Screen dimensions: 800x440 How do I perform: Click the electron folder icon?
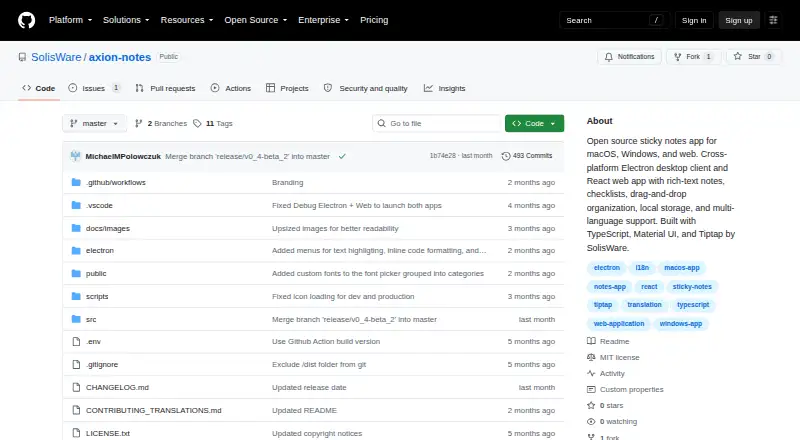click(76, 251)
